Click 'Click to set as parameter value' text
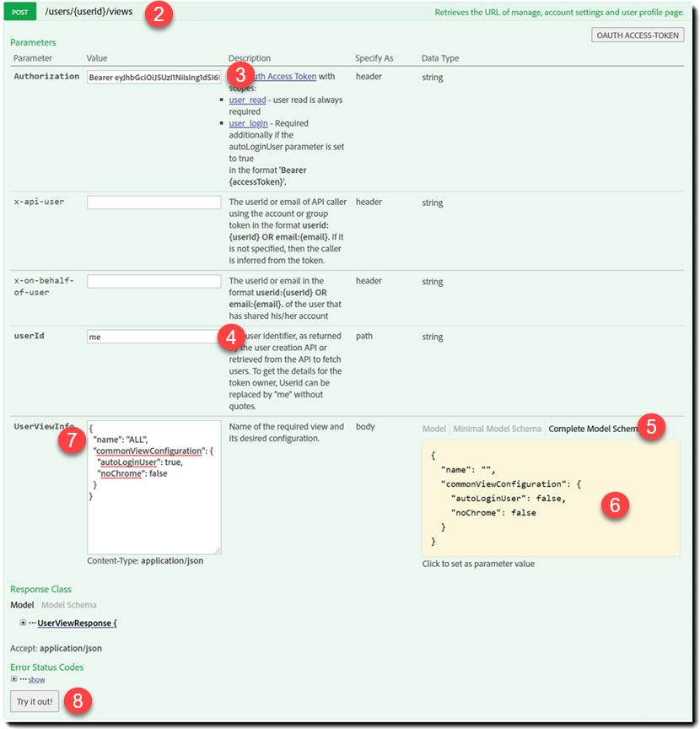The image size is (700, 729). [x=478, y=564]
